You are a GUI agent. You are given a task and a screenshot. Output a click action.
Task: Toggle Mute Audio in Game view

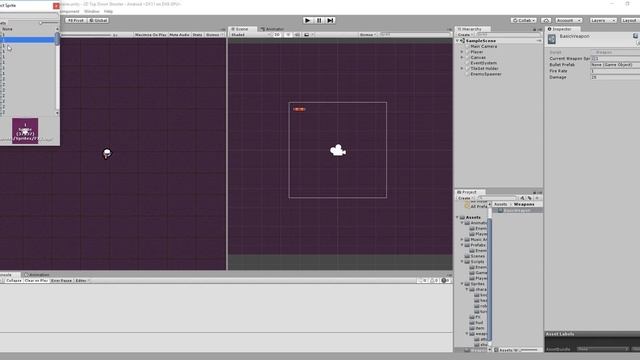tap(179, 35)
